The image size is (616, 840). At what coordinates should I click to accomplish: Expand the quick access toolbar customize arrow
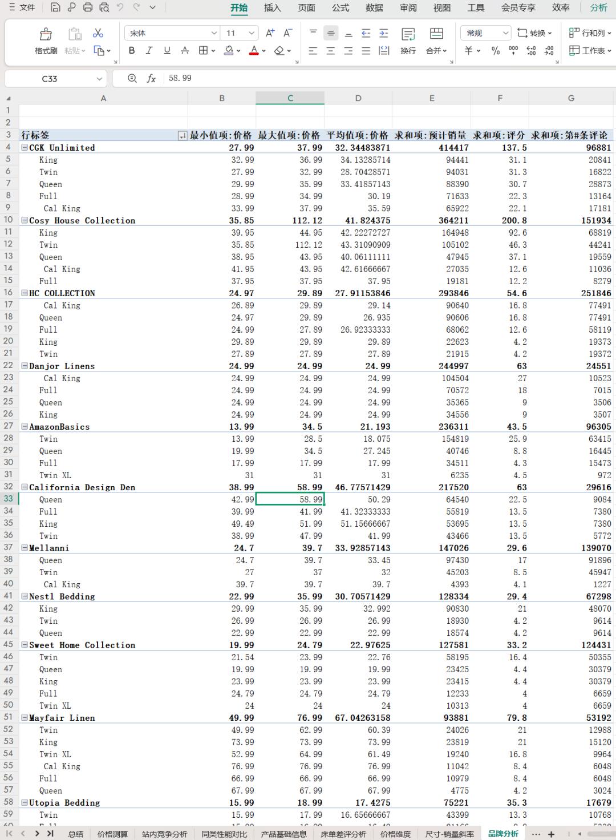(153, 7)
